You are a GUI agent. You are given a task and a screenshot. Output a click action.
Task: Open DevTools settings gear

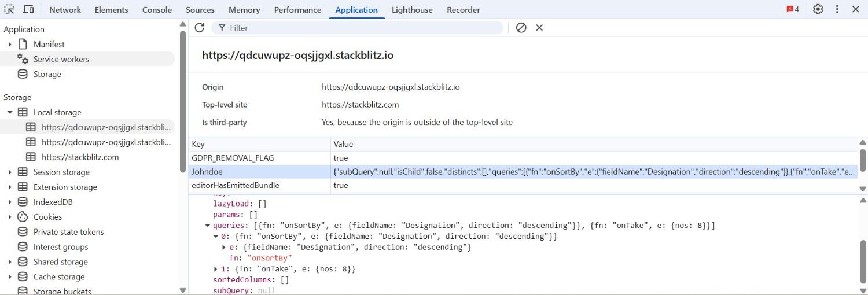(818, 9)
